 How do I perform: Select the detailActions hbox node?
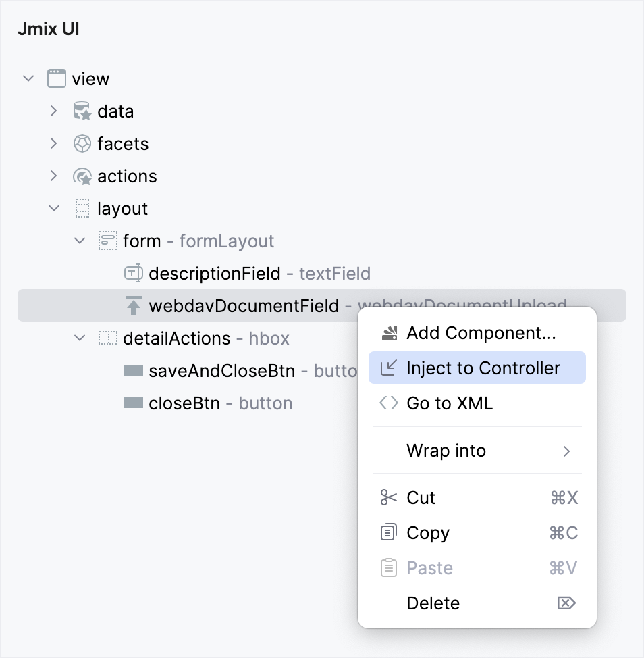coord(176,338)
